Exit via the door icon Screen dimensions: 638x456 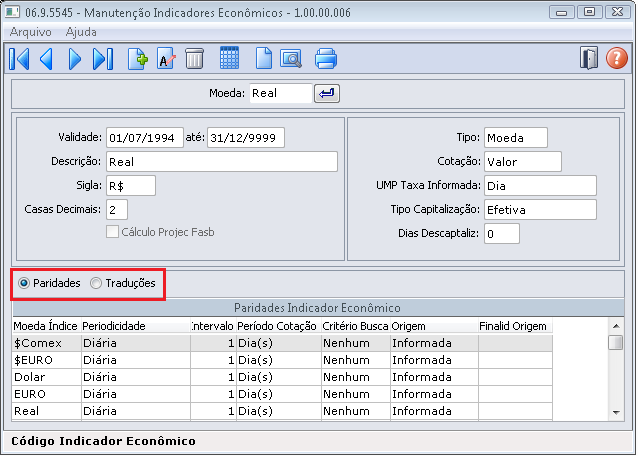click(589, 58)
